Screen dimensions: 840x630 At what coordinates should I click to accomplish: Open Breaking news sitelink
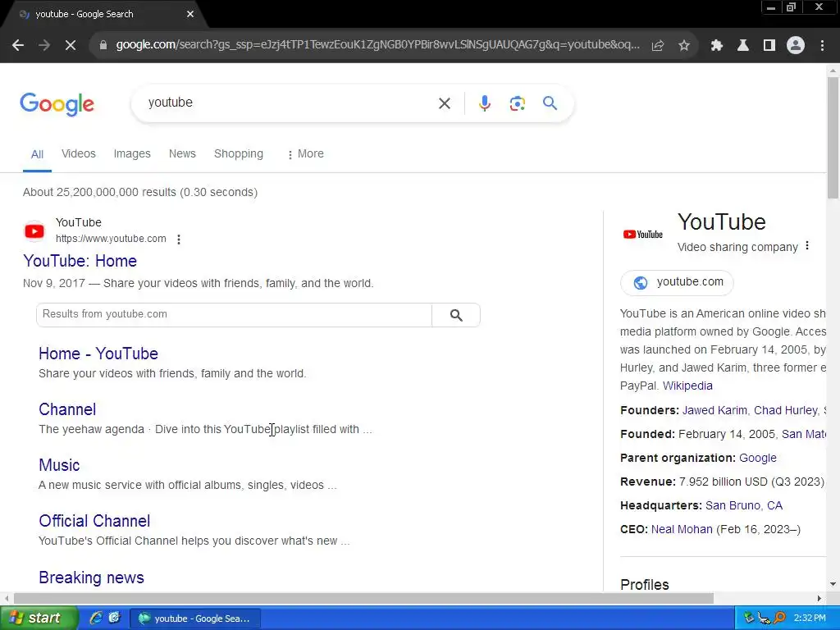[91, 577]
